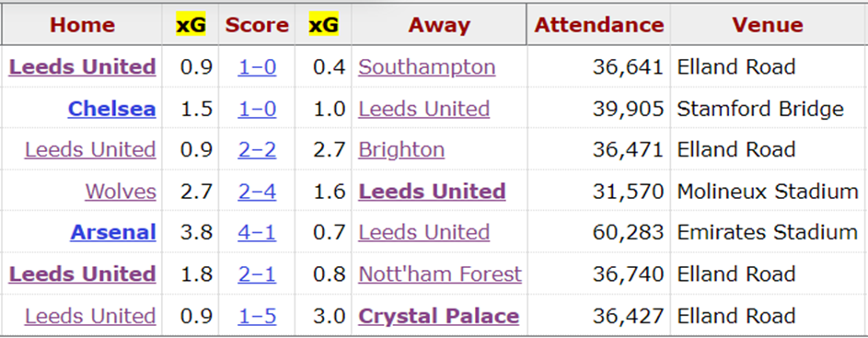
Task: Click the Brighton team link
Action: pos(401,150)
